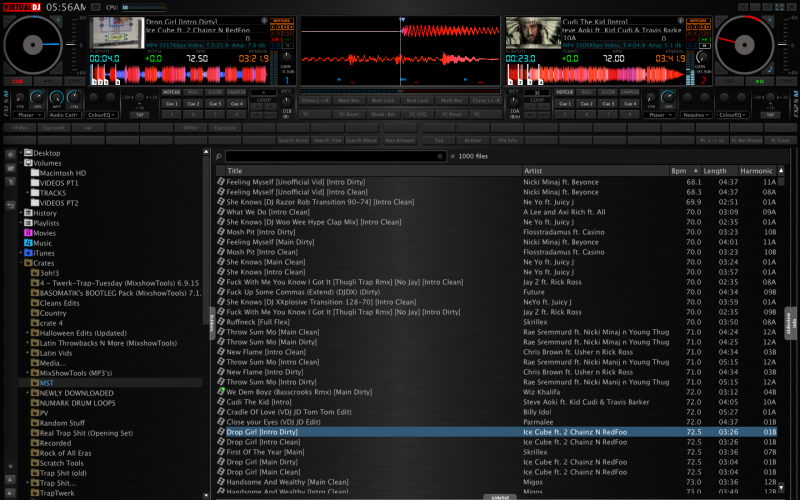800x500 pixels.
Task: Toggle the leftmost VFilter button
Action: (20, 128)
